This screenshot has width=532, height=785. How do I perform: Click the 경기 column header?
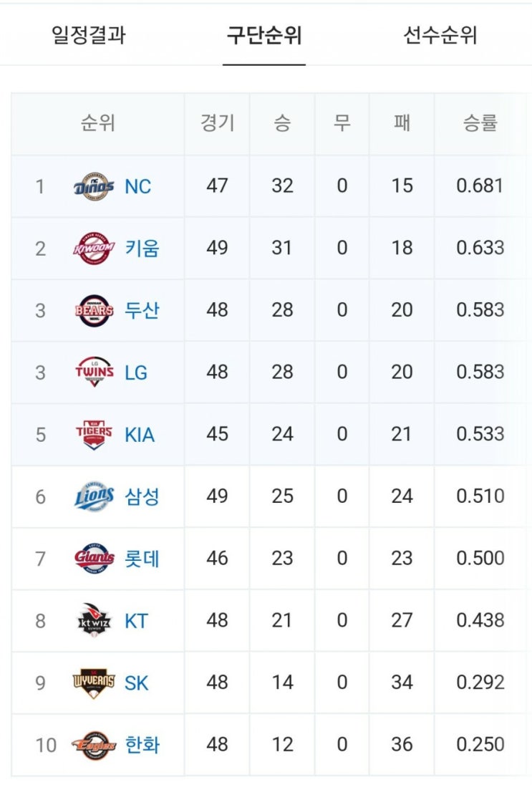click(217, 122)
